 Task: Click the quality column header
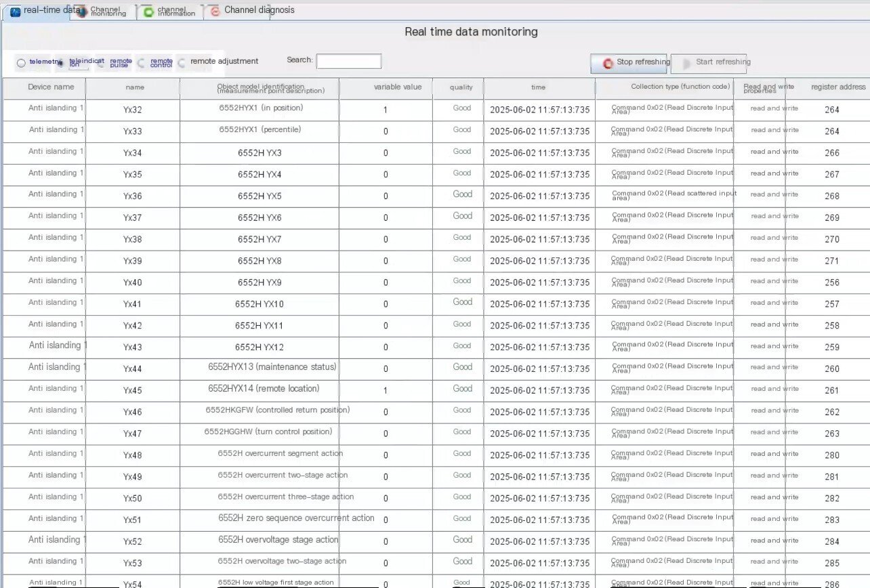pos(458,88)
